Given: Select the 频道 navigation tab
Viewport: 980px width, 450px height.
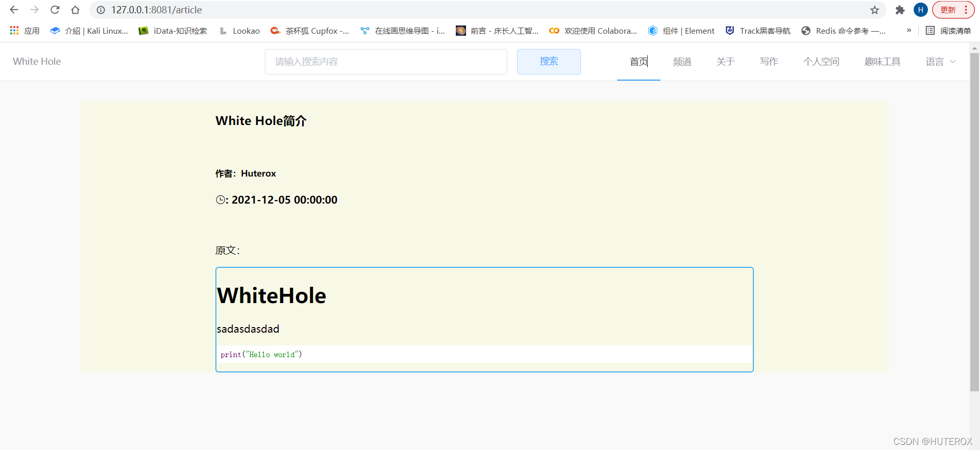Looking at the screenshot, I should 682,62.
